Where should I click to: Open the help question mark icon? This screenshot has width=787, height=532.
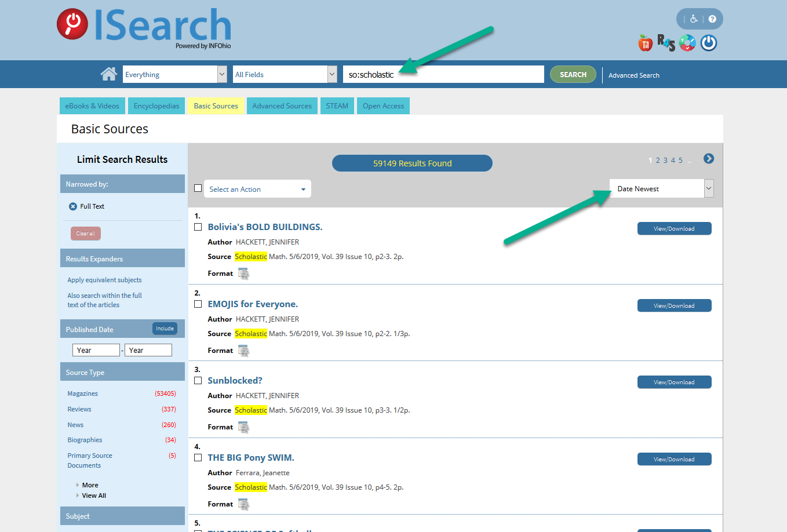click(712, 19)
